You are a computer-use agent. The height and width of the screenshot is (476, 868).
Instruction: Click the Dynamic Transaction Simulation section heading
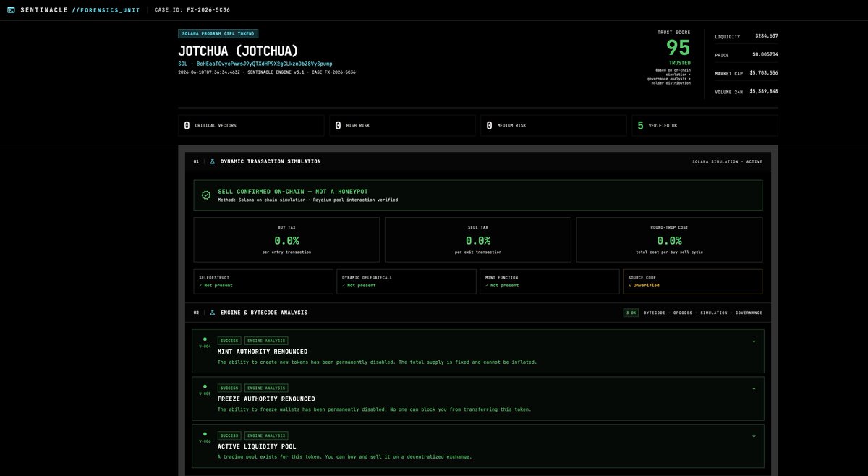pyautogui.click(x=271, y=161)
